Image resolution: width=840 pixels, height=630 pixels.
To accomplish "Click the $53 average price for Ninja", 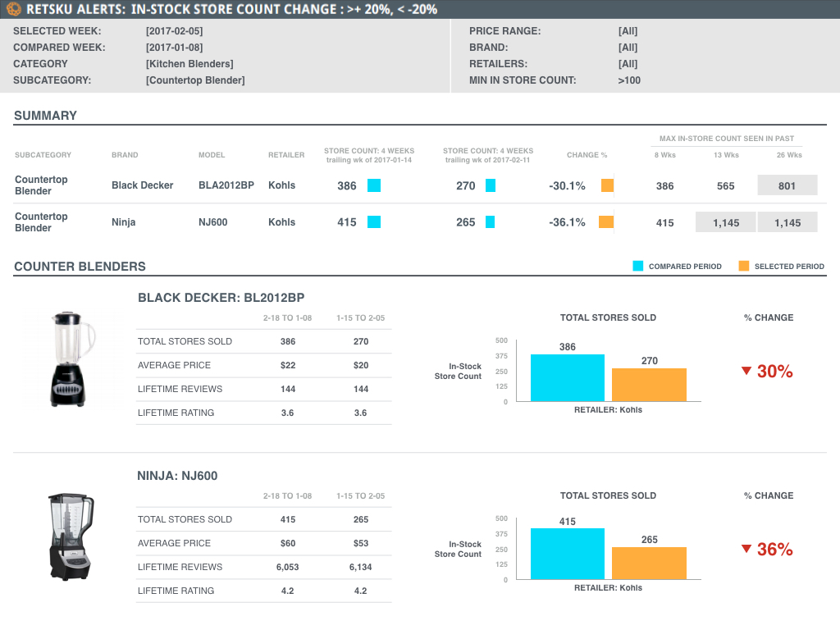I will point(361,543).
